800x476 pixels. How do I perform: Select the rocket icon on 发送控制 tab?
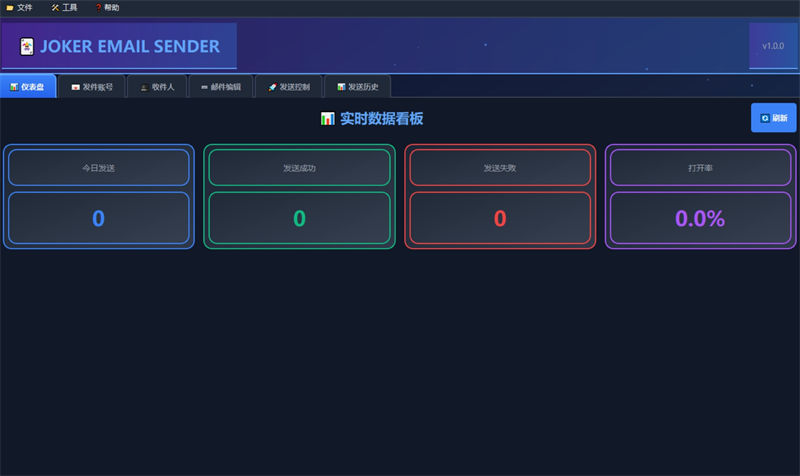(272, 87)
